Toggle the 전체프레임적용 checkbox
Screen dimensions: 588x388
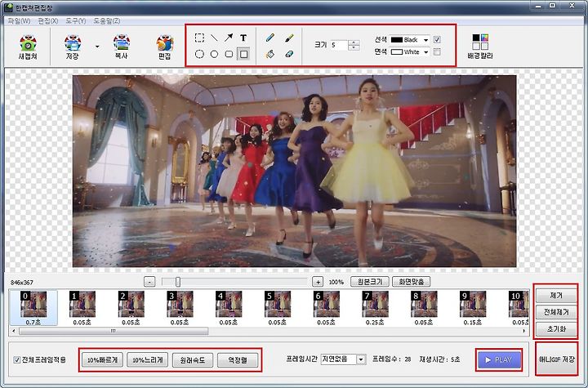tap(17, 360)
